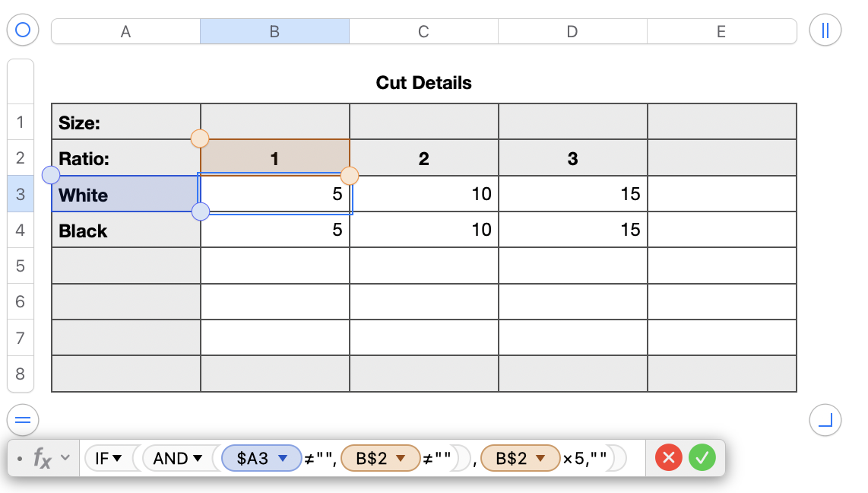Click the fx function icon
This screenshot has height=493, width=868.
point(43,458)
